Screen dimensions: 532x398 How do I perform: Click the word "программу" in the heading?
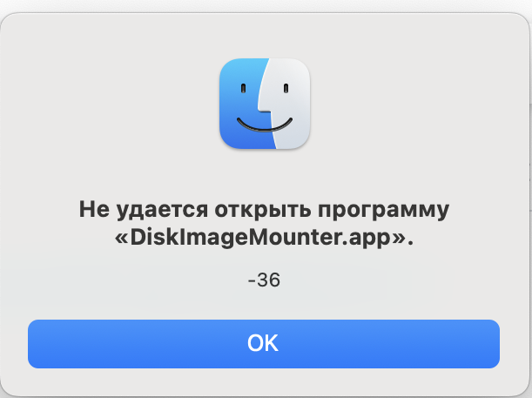[383, 211]
